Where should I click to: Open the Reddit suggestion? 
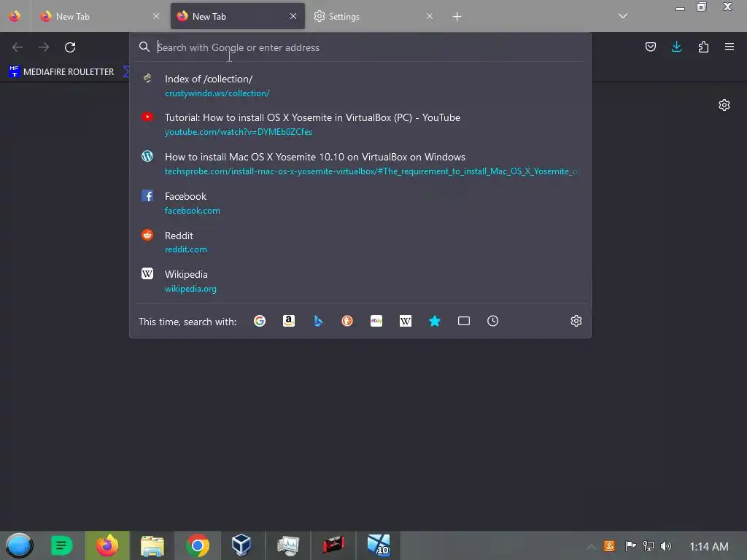pyautogui.click(x=360, y=242)
